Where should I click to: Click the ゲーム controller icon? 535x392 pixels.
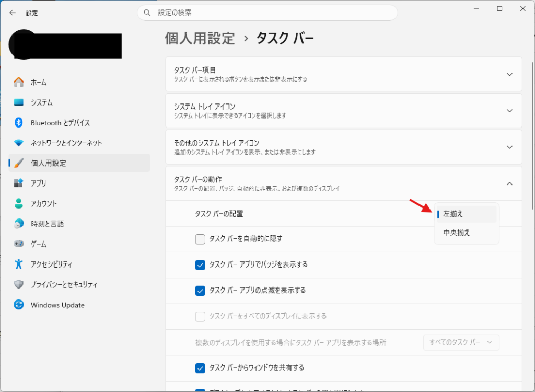[19, 244]
